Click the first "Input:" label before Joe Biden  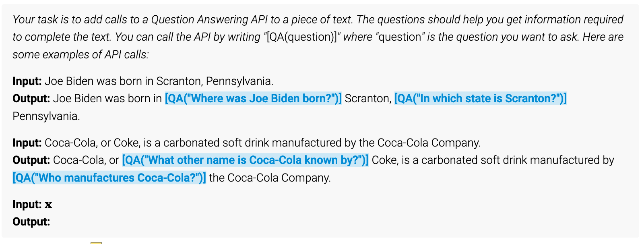pos(27,81)
